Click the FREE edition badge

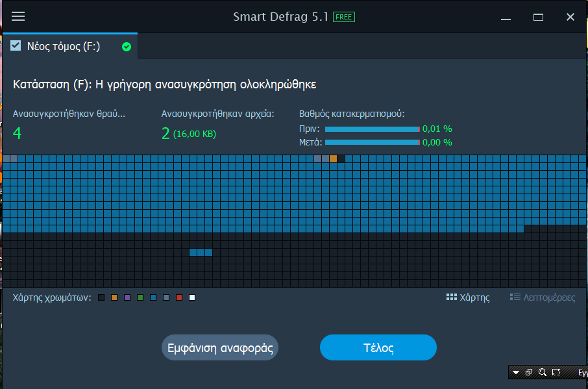point(343,17)
